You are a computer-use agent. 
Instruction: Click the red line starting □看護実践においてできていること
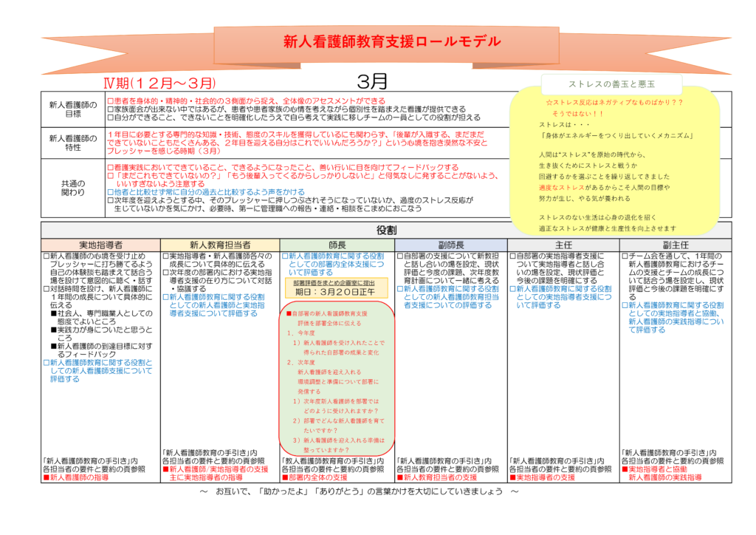pos(283,168)
